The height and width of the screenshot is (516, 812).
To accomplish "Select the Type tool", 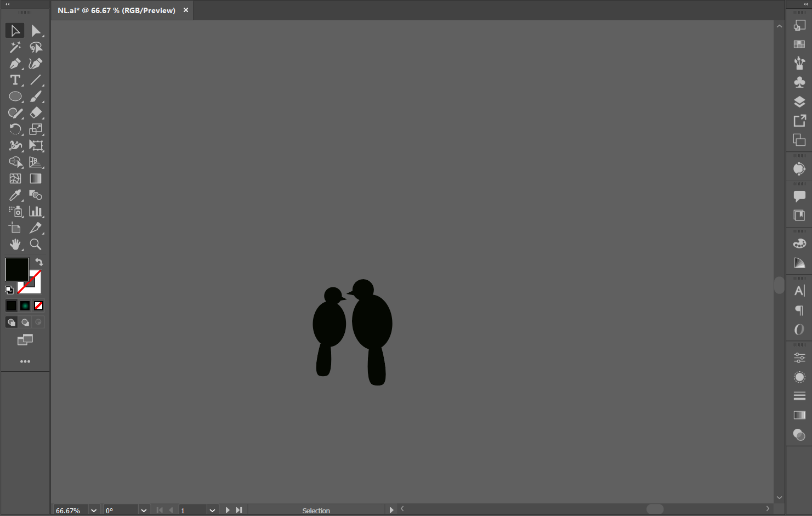I will (x=15, y=80).
